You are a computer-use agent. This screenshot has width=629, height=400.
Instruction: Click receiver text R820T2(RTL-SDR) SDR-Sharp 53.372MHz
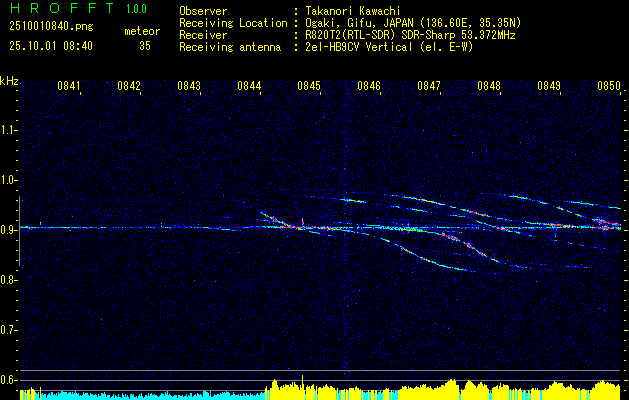click(410, 35)
